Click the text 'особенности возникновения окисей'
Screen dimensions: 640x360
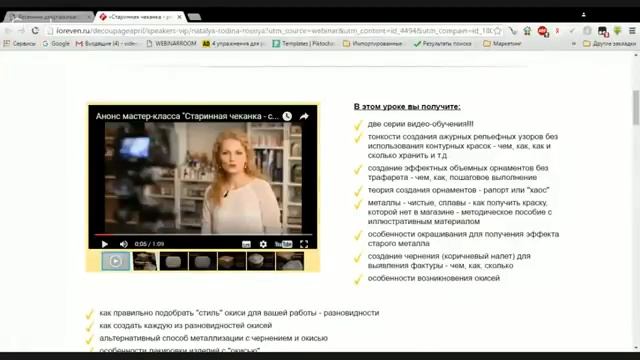pos(434,278)
